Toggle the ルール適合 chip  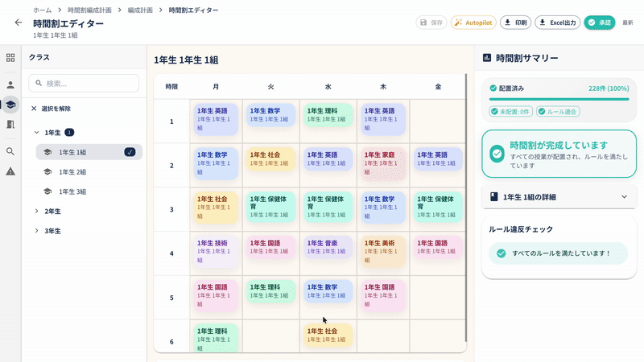[559, 112]
